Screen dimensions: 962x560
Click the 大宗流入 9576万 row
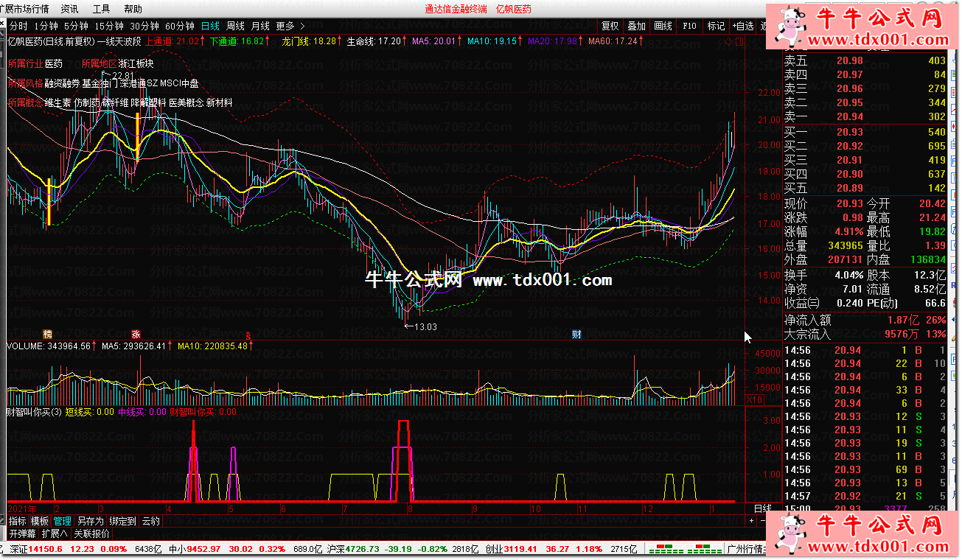(865, 334)
